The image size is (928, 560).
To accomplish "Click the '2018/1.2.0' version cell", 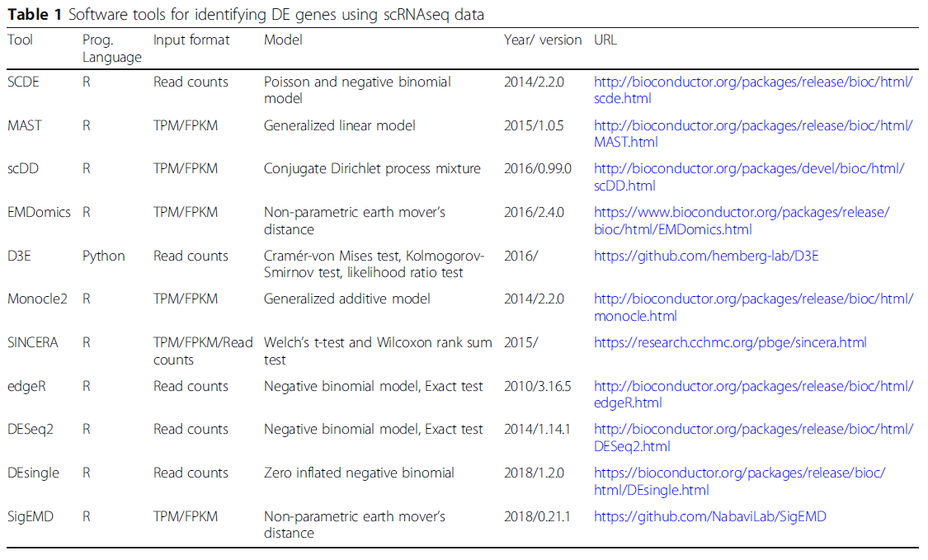I will (534, 473).
